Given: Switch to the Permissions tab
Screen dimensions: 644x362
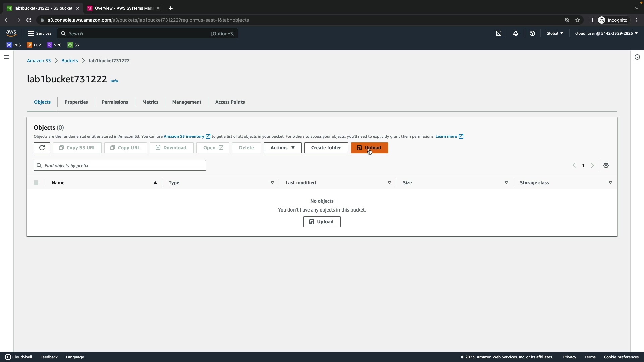Looking at the screenshot, I should tap(115, 102).
